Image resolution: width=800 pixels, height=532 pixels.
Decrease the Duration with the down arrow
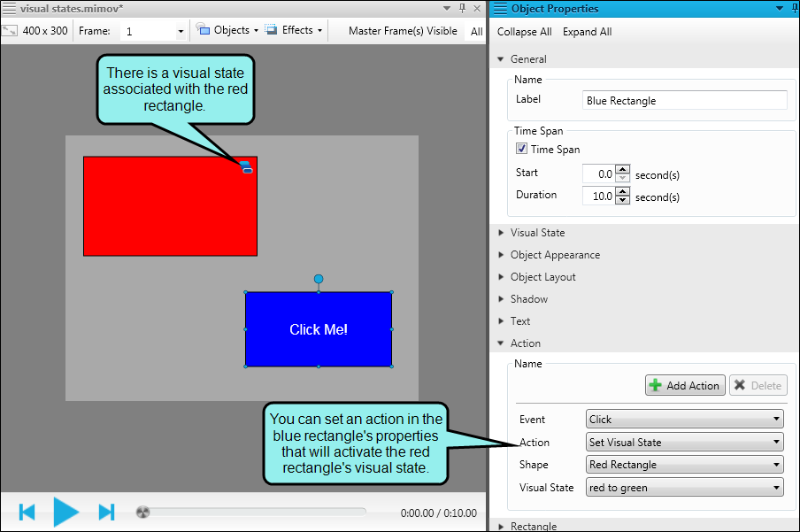click(622, 200)
